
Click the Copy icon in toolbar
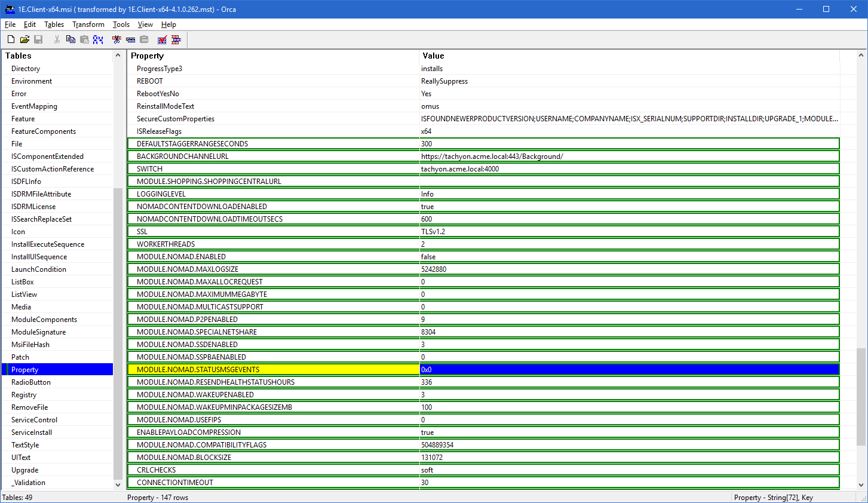coord(70,39)
